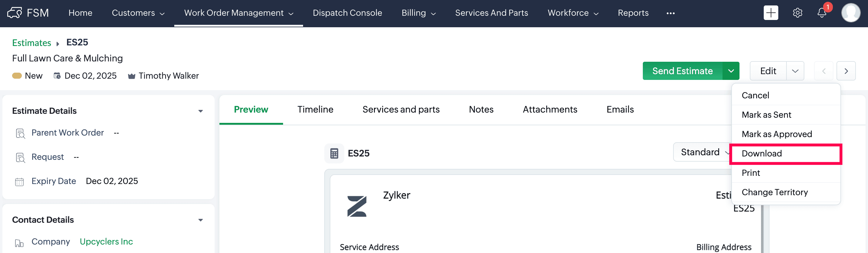The height and width of the screenshot is (253, 868).
Task: Open the Upcyclers Inc company link
Action: click(106, 241)
